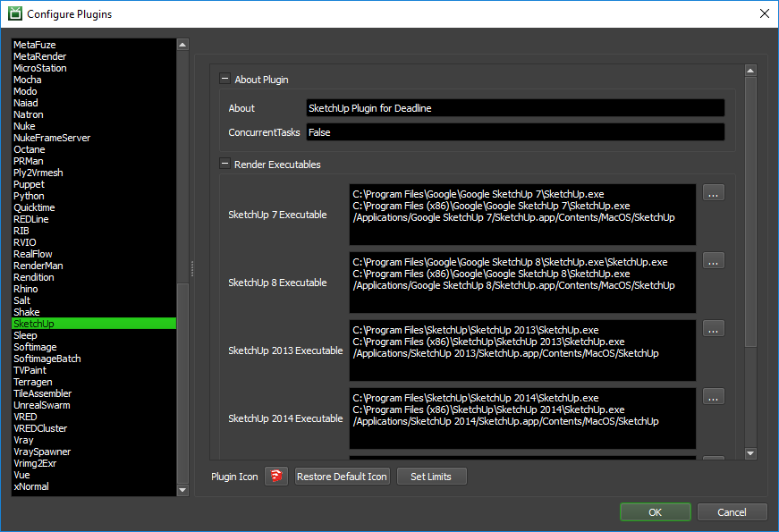The image size is (779, 532).
Task: Select MetaFuze in the plugin list
Action: 94,45
